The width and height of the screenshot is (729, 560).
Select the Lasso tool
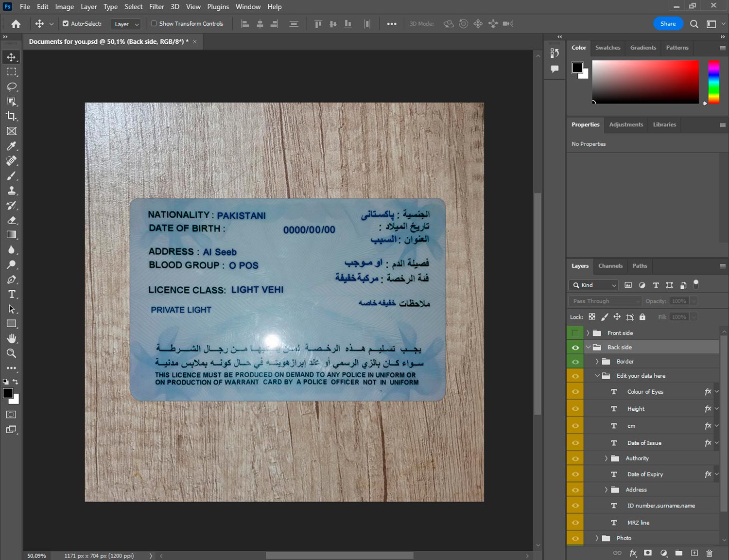(12, 87)
